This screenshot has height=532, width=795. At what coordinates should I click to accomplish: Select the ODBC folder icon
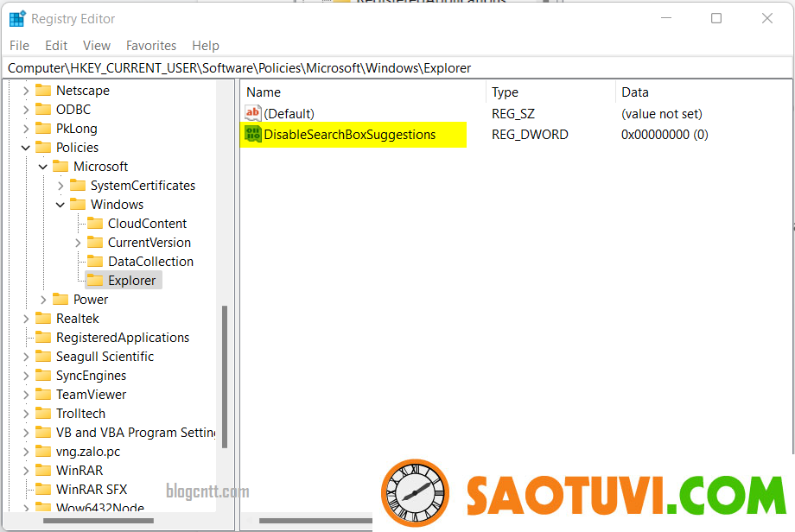pos(43,110)
